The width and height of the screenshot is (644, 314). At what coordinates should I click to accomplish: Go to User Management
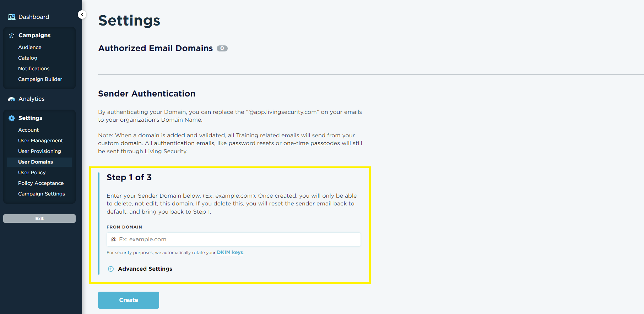[x=40, y=141]
